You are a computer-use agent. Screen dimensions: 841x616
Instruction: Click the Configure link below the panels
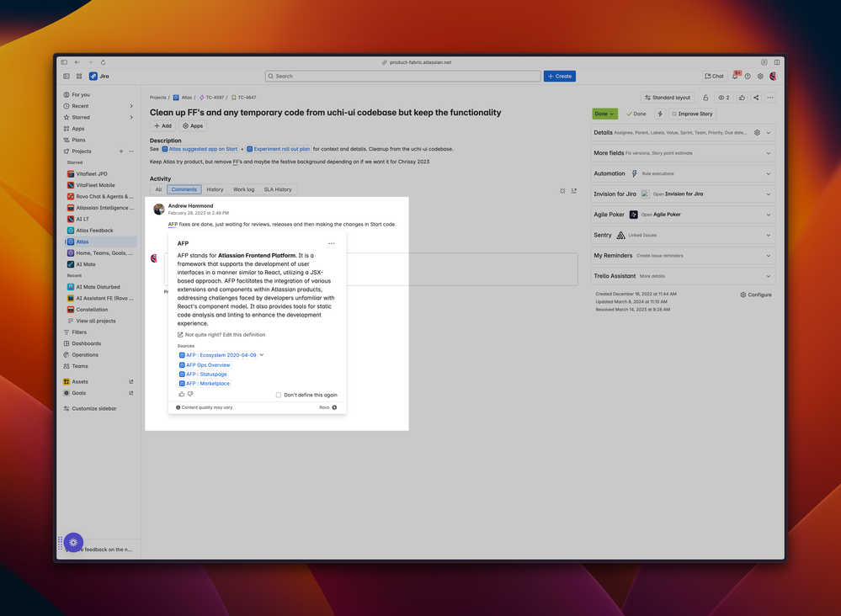click(x=756, y=295)
